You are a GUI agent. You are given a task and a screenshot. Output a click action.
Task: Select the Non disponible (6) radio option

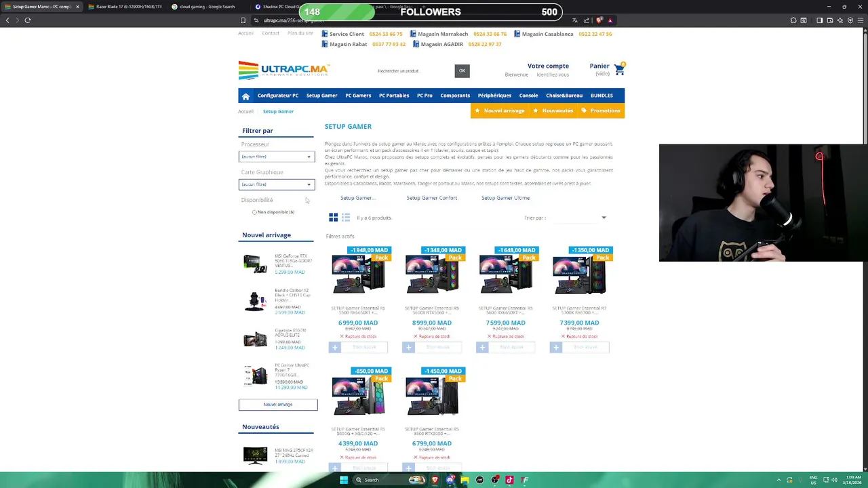[x=254, y=212]
